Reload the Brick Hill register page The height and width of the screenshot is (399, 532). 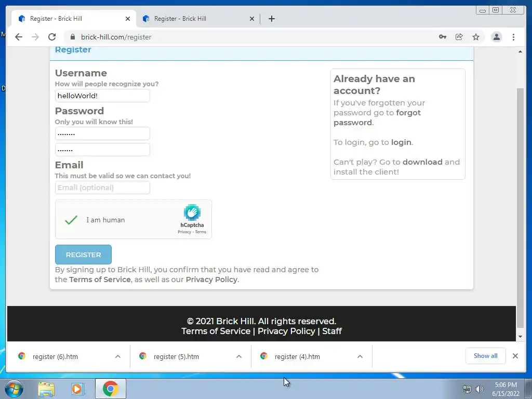(x=52, y=37)
